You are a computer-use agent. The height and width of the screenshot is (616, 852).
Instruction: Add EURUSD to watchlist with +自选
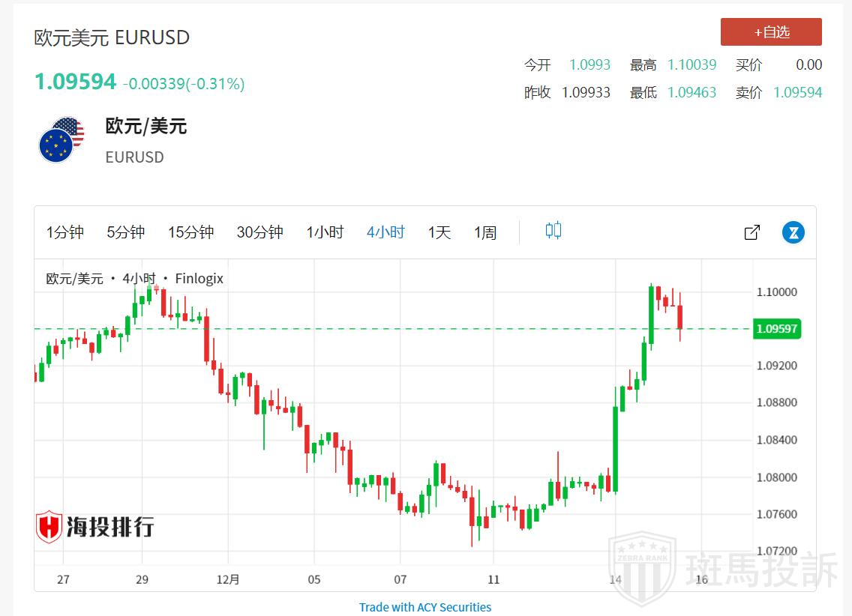pos(771,32)
